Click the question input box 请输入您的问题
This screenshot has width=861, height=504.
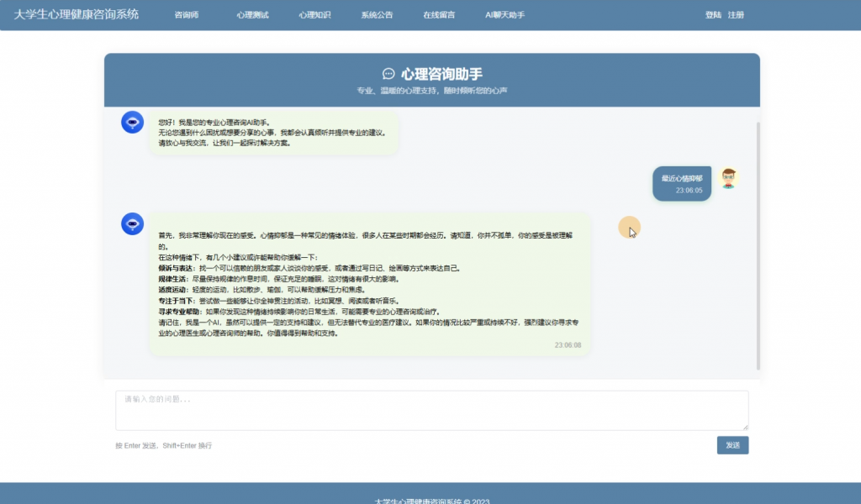[431, 410]
